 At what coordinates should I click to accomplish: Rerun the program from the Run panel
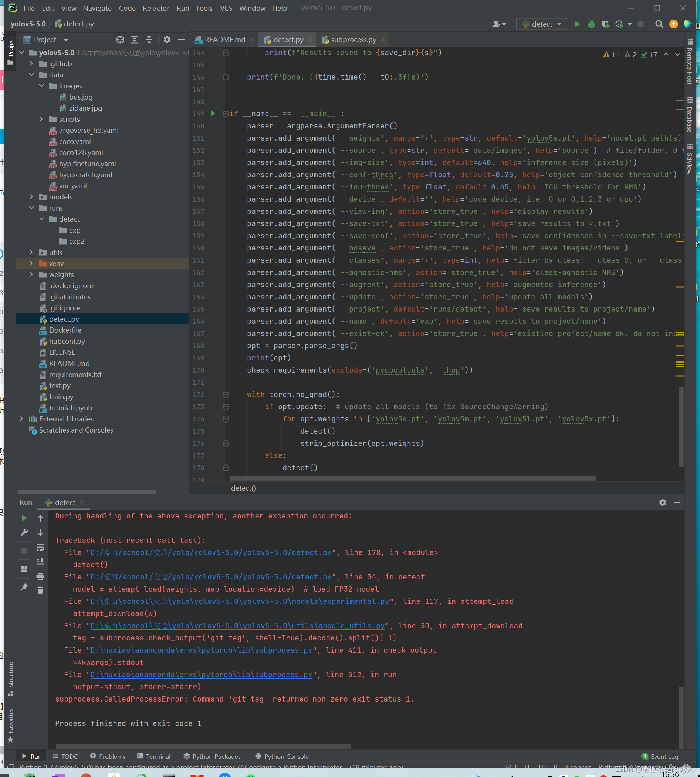pyautogui.click(x=24, y=518)
